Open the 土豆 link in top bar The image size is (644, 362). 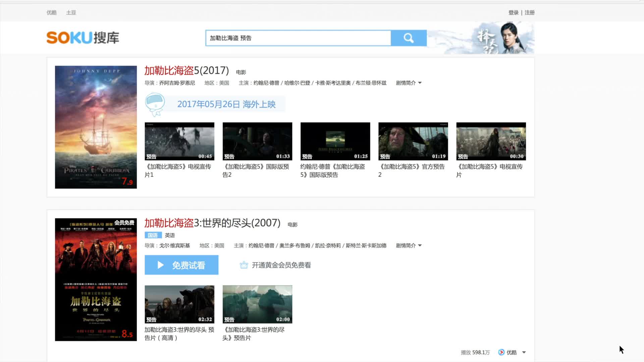71,12
